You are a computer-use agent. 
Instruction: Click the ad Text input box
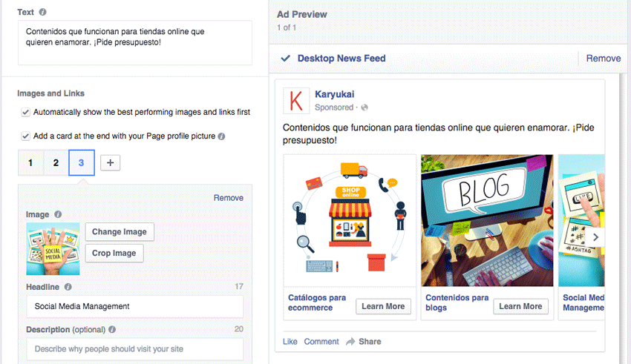pos(135,42)
